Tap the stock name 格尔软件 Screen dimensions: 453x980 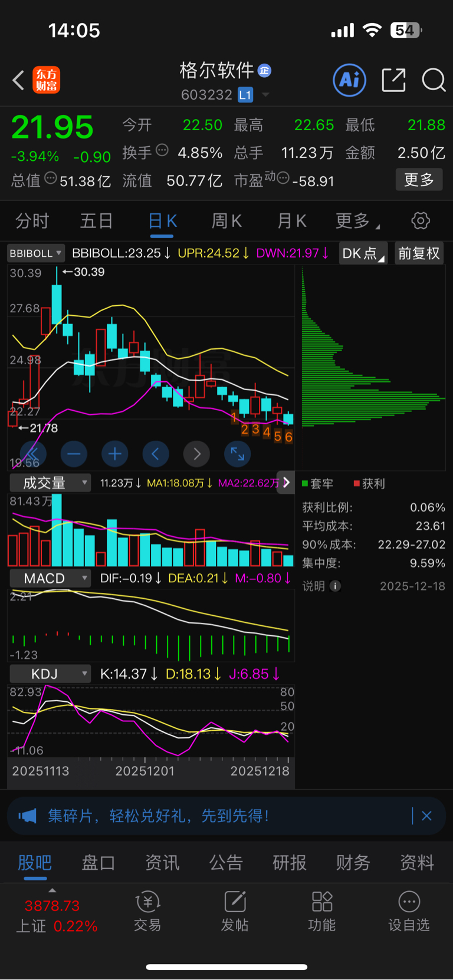[x=216, y=71]
